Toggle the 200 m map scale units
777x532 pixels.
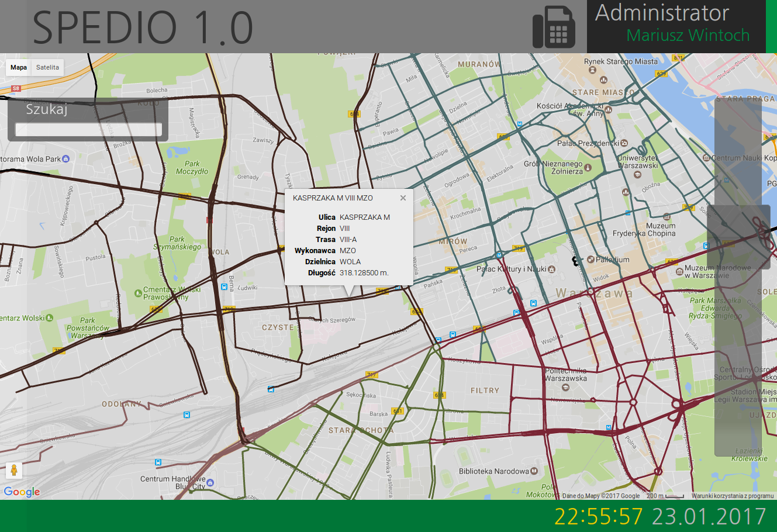click(665, 496)
